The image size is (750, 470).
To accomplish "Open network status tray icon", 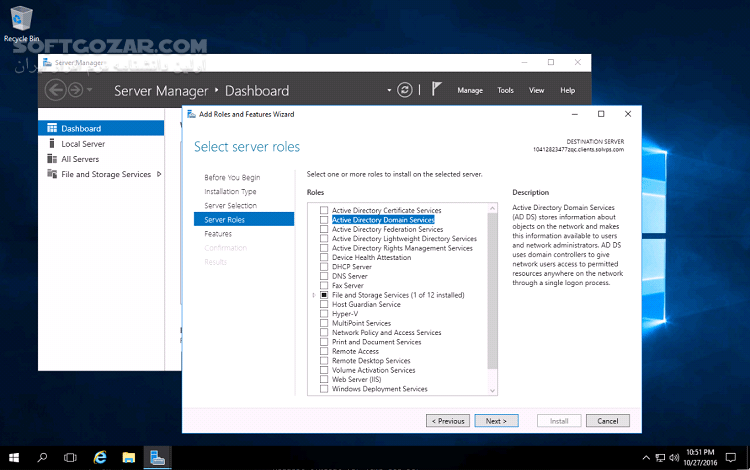I will tap(660, 458).
